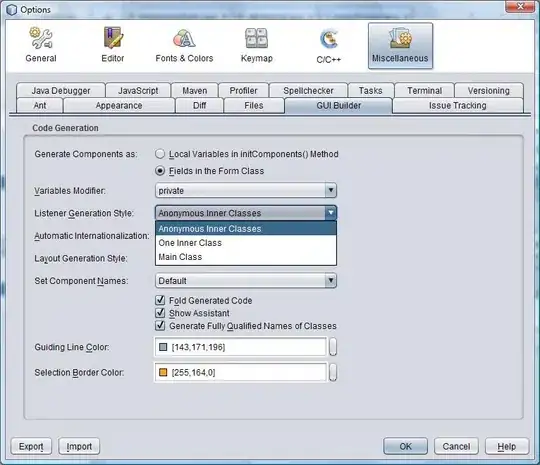Click the Export button
Screen dimensions: 540x465
tap(31, 446)
